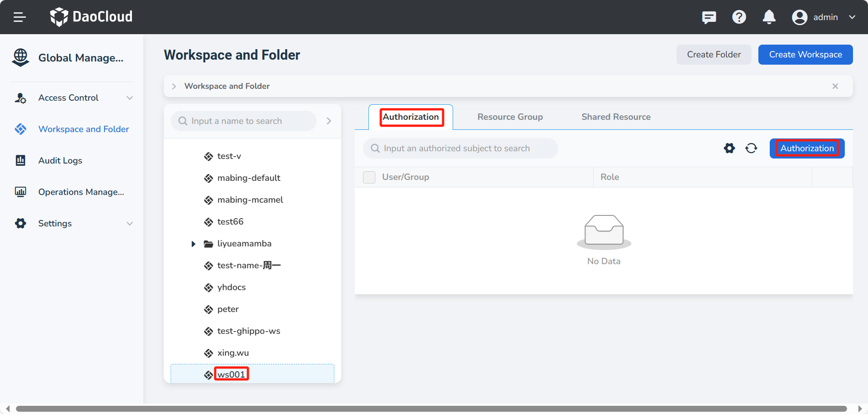Open Audit Logs in sidebar
The image size is (868, 414).
(x=60, y=161)
